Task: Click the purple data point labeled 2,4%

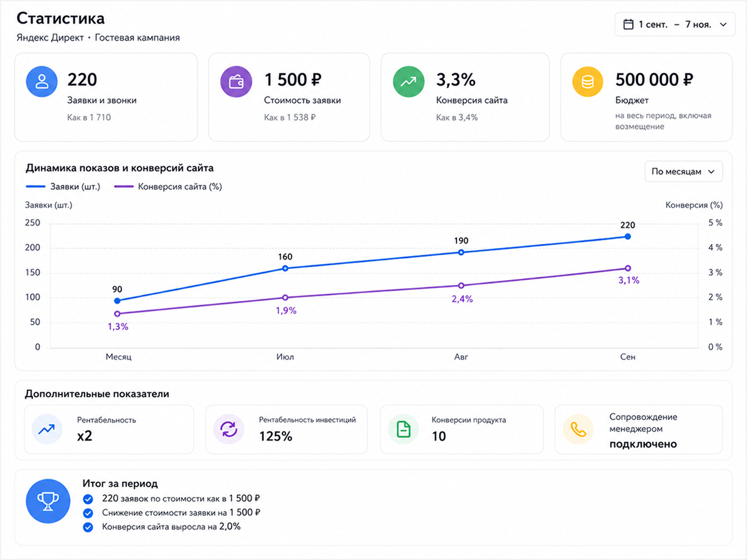Action: [461, 286]
